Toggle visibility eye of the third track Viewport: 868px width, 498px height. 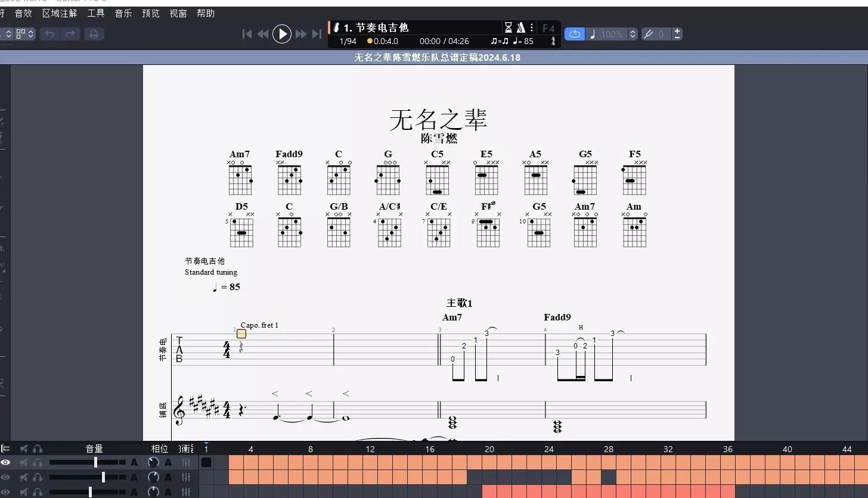pyautogui.click(x=5, y=492)
